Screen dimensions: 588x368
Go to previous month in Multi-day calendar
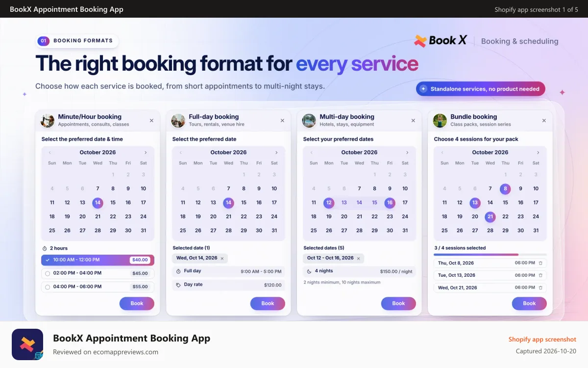tap(312, 153)
